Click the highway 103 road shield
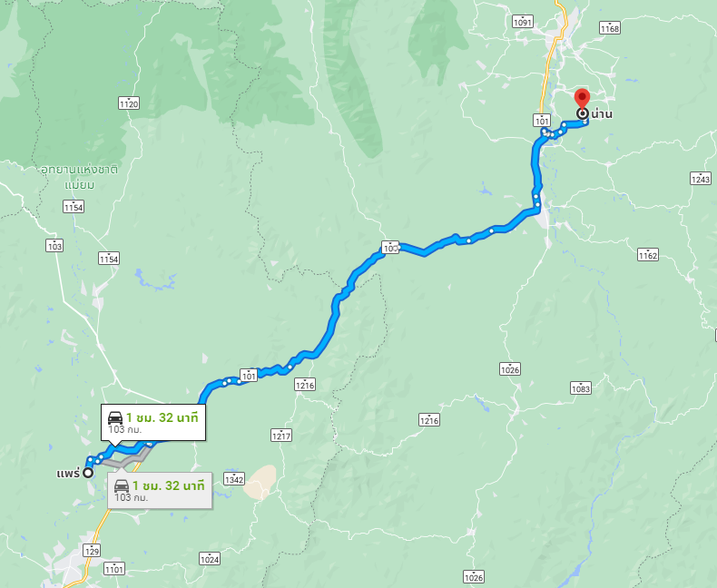This screenshot has width=717, height=588. [x=54, y=246]
